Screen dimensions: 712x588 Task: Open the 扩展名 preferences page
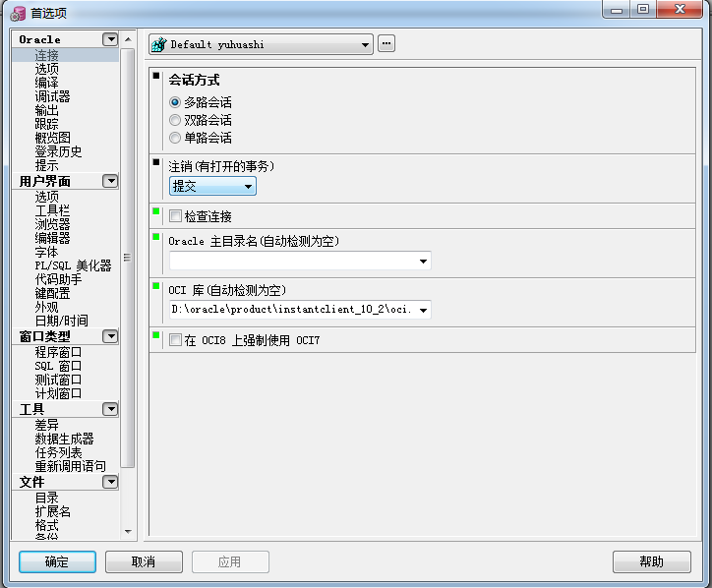(53, 511)
